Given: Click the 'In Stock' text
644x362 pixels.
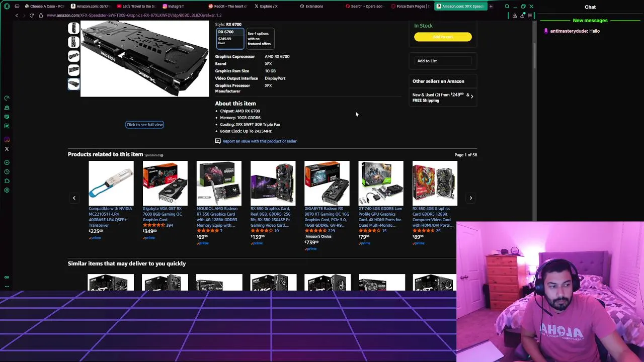Looking at the screenshot, I should (423, 26).
